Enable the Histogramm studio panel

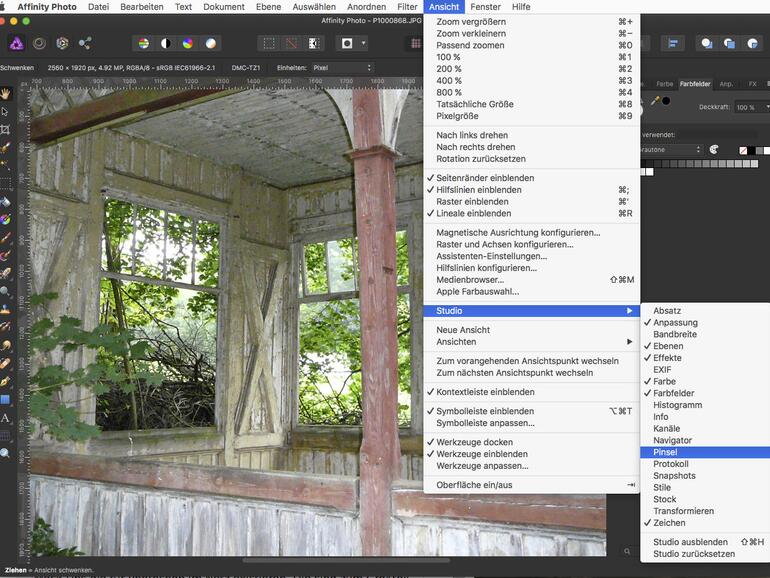pos(677,405)
